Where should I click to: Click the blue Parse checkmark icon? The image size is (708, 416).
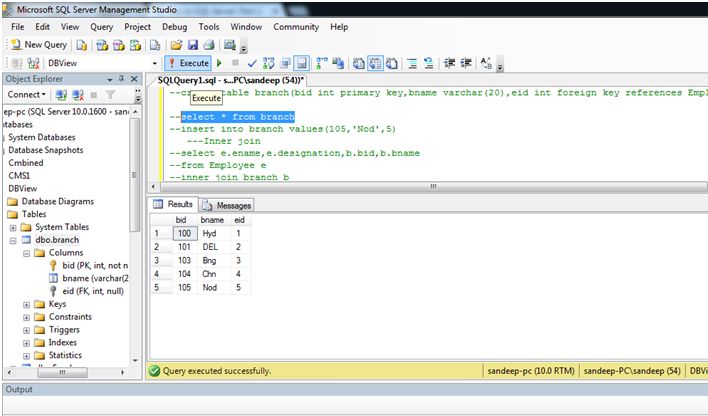coord(252,62)
